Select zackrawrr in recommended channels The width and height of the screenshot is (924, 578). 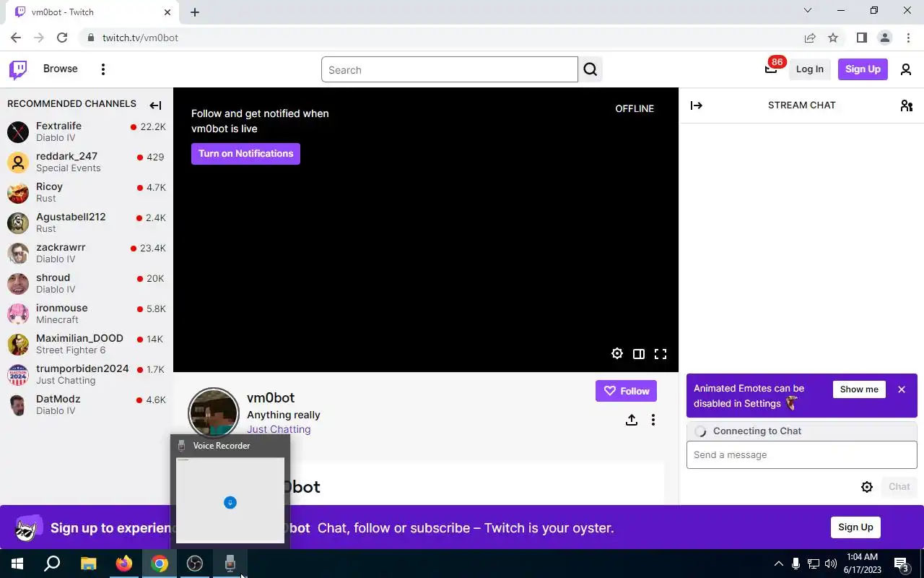pos(87,253)
